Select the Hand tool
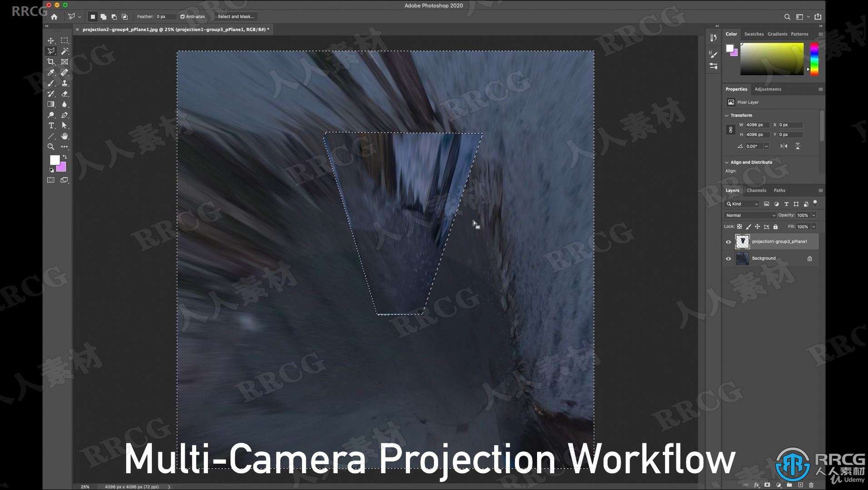Screen dimensions: 868x490 click(x=64, y=136)
